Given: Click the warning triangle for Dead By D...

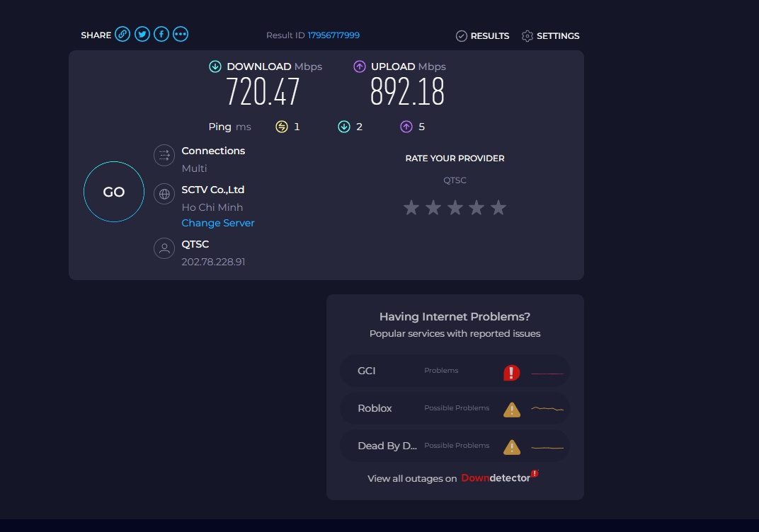Looking at the screenshot, I should [x=512, y=447].
